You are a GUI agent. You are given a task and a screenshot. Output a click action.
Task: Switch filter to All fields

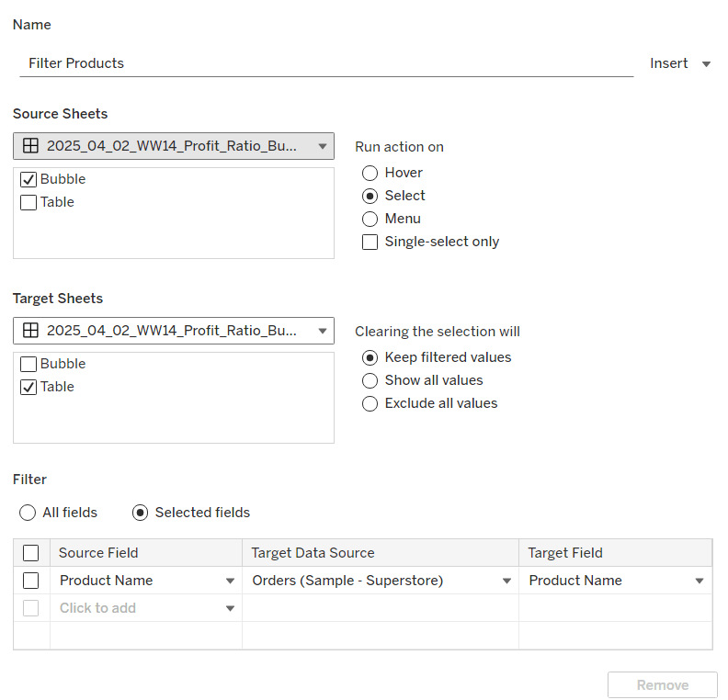pos(28,513)
